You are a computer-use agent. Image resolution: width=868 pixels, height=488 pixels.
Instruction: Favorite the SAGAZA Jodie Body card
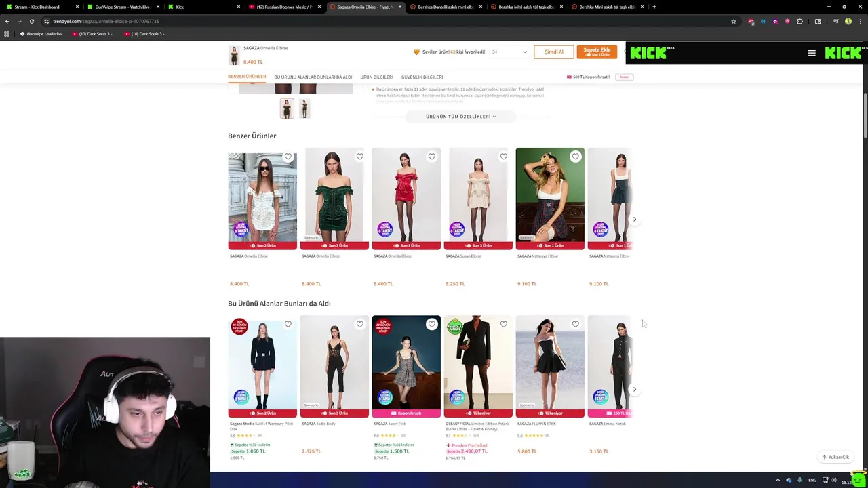point(360,324)
